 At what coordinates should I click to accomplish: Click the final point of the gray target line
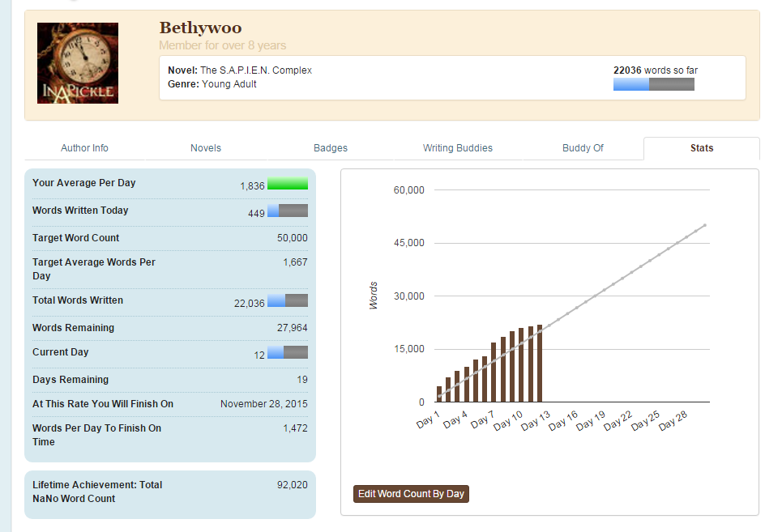coord(705,225)
